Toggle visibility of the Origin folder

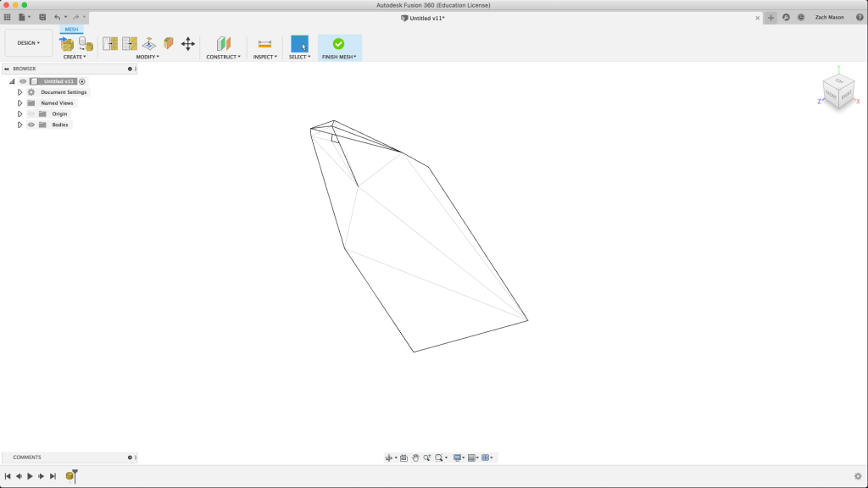coord(31,114)
